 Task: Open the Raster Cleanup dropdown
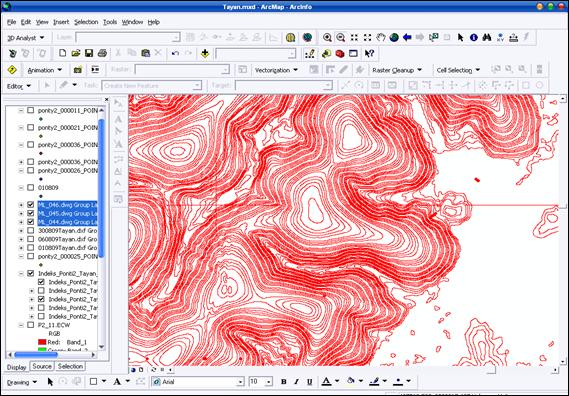point(397,70)
